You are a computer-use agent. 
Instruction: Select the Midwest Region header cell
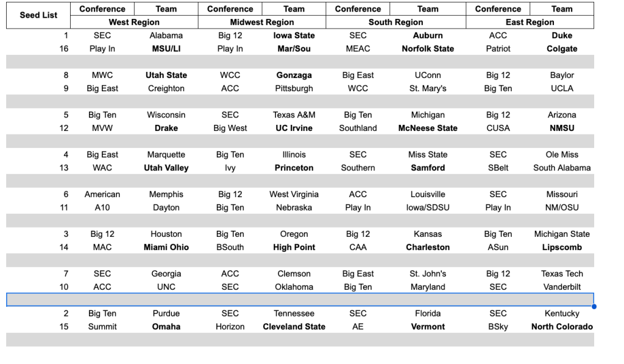(262, 22)
